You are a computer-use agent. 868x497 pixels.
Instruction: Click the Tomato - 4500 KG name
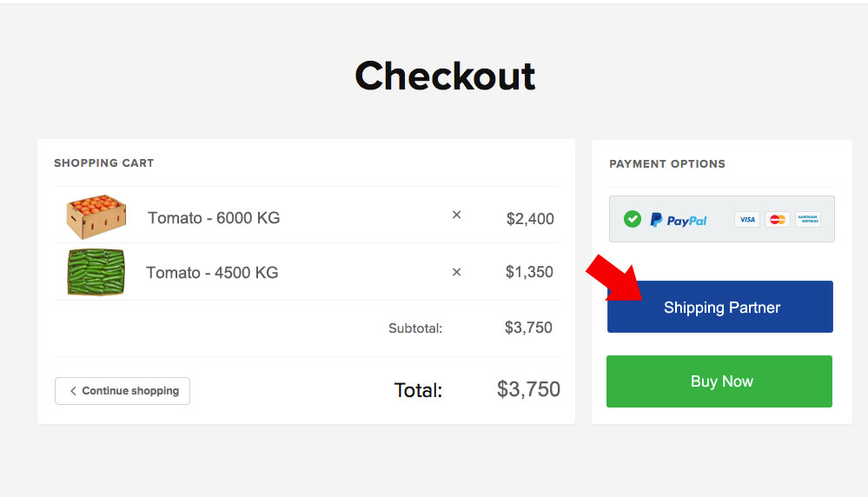pyautogui.click(x=212, y=272)
